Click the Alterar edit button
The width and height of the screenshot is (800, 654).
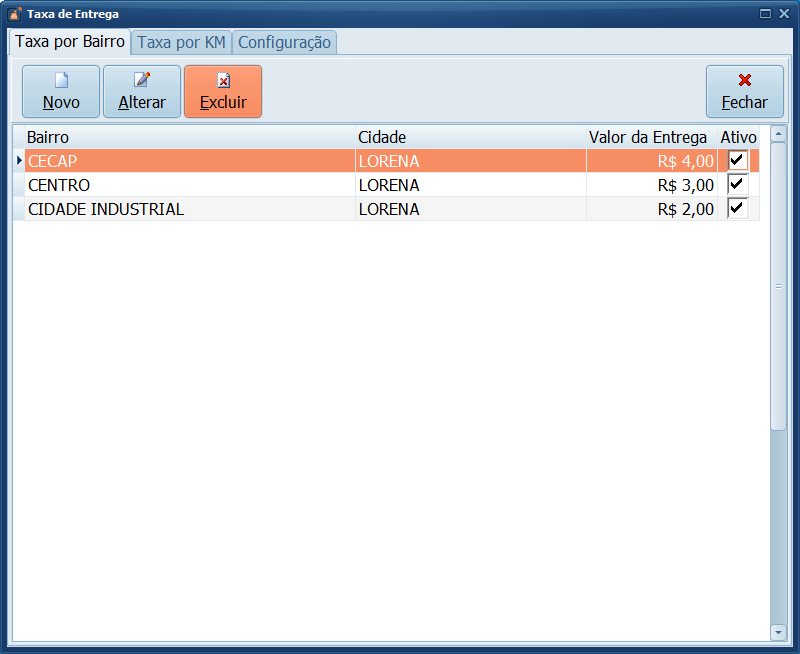(x=142, y=92)
